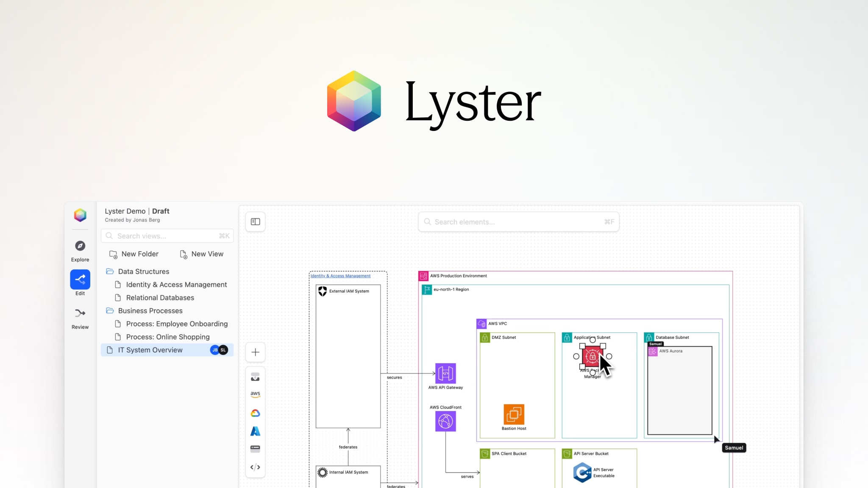Open Identity & Access Management view
Screen dimensions: 868x488
167,285
